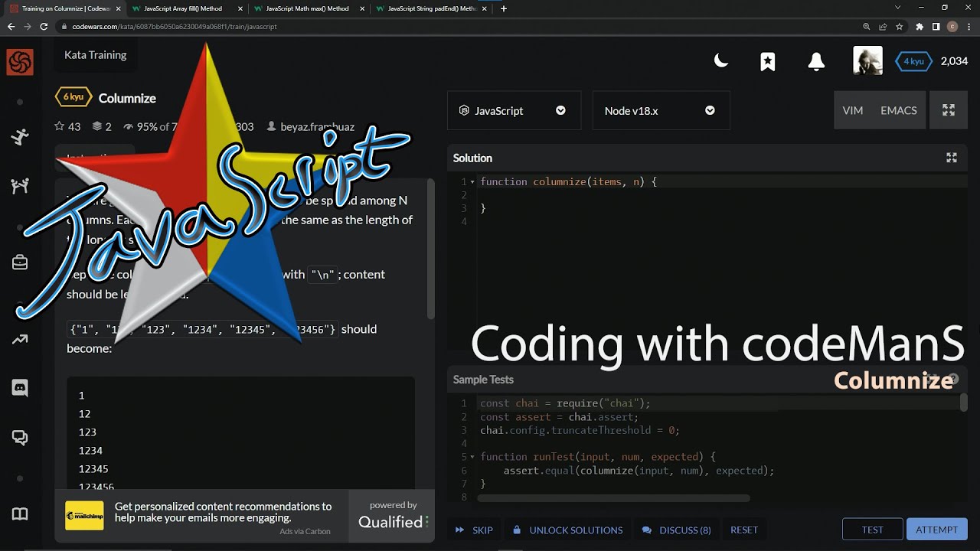Click the 6 kyu difficulty badge

pyautogui.click(x=73, y=97)
